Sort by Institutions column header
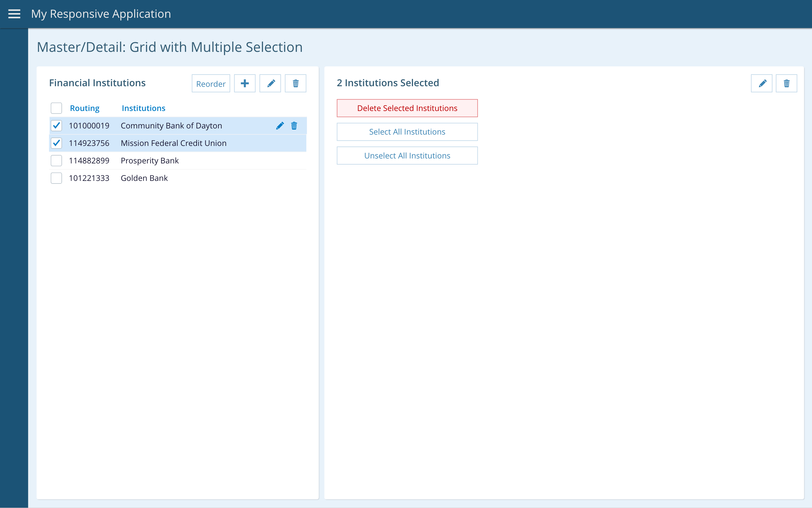The image size is (812, 508). [144, 108]
